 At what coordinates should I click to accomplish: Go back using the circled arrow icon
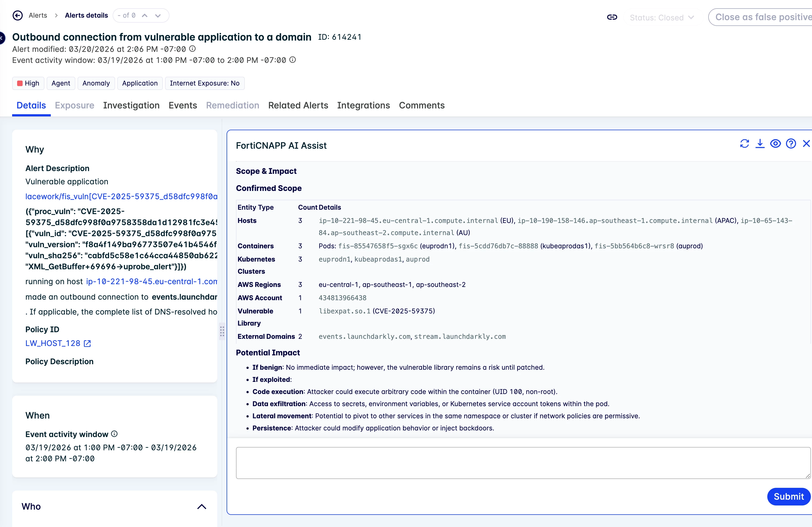pyautogui.click(x=17, y=15)
